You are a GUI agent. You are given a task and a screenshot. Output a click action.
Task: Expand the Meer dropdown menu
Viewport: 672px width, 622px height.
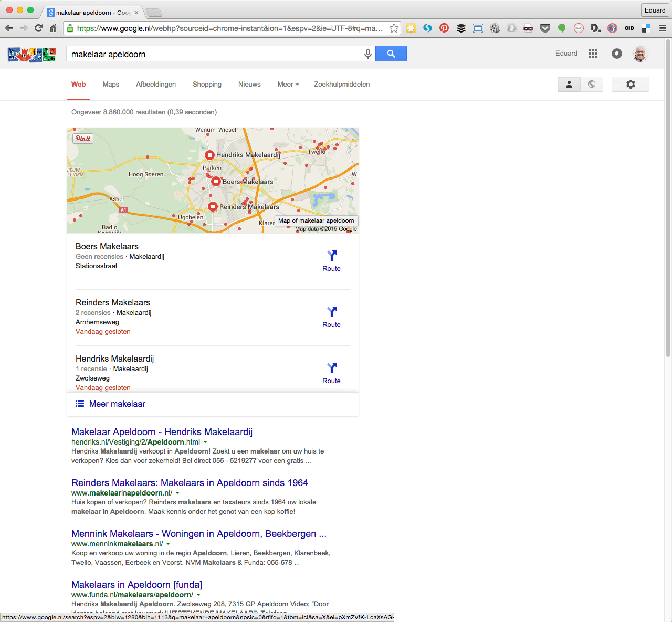pyautogui.click(x=288, y=85)
